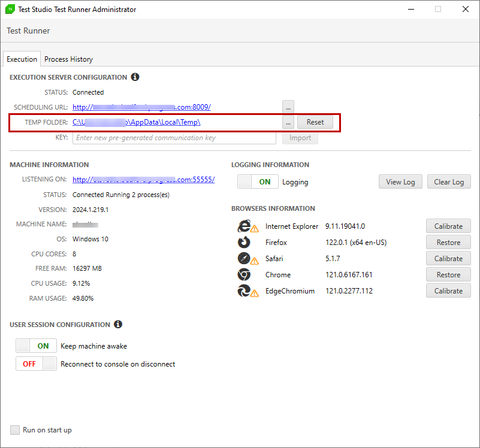Switch to the Execution tab

22,59
